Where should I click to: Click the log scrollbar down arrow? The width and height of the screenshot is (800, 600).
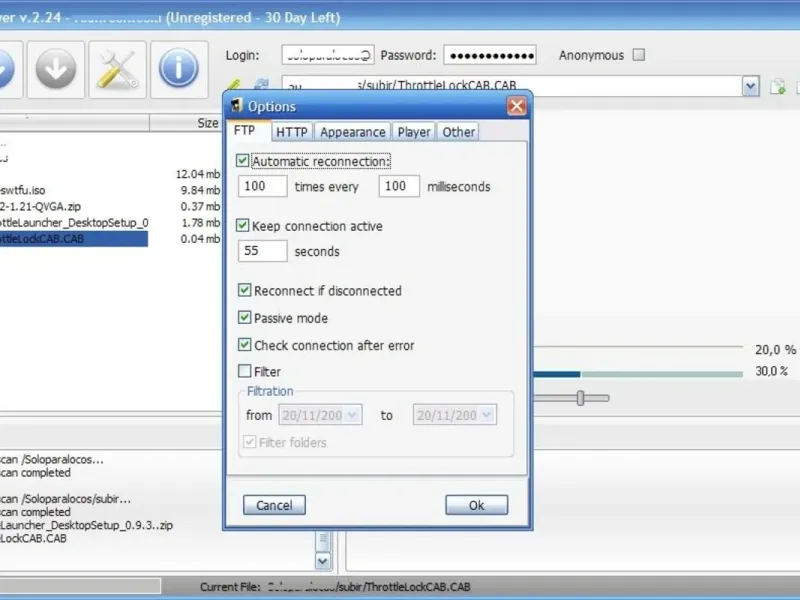323,562
